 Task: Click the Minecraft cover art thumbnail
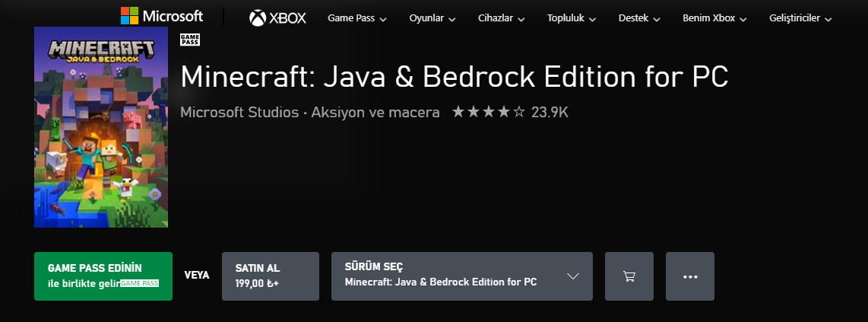(x=101, y=128)
